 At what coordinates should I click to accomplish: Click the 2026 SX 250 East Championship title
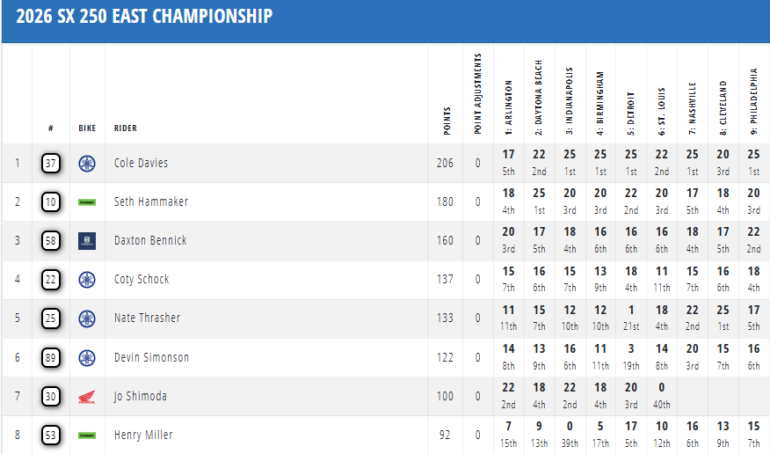tap(144, 17)
